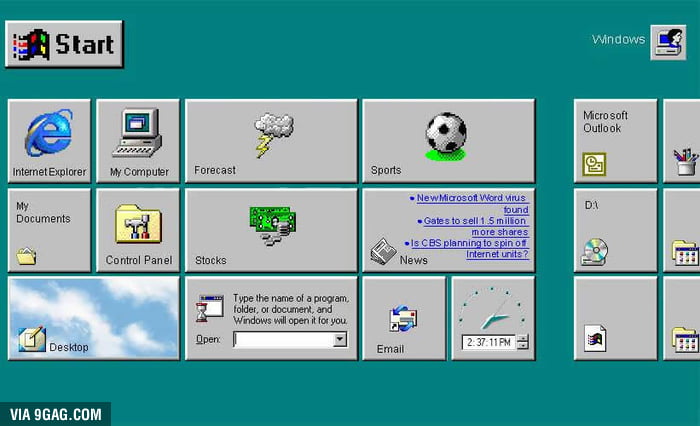Click into the Open text input field
This screenshot has height=426, width=700.
(283, 339)
